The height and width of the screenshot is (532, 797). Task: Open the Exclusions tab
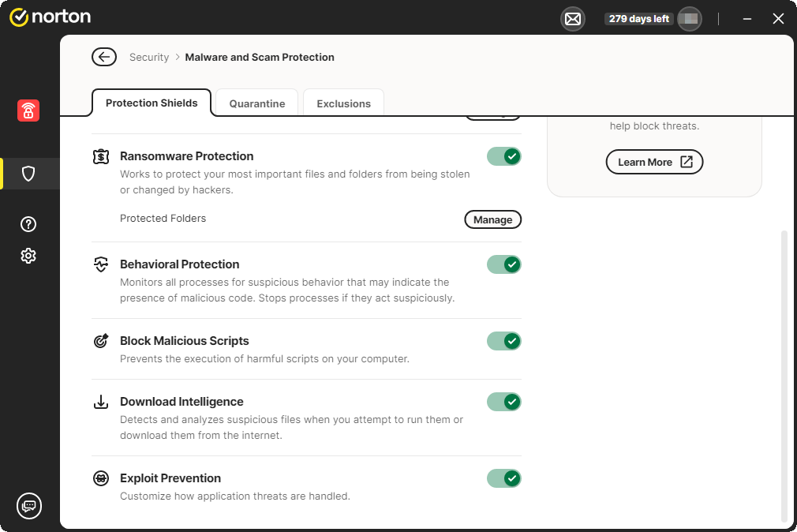pos(343,103)
